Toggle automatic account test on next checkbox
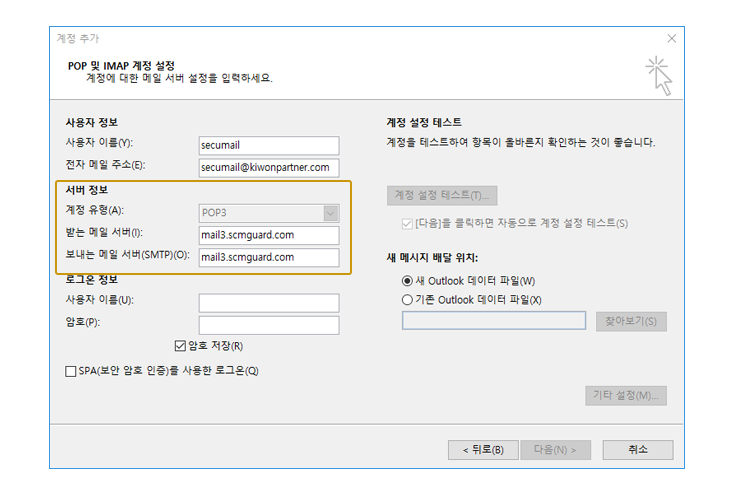Viewport: 733px width, 495px height. coord(406,223)
